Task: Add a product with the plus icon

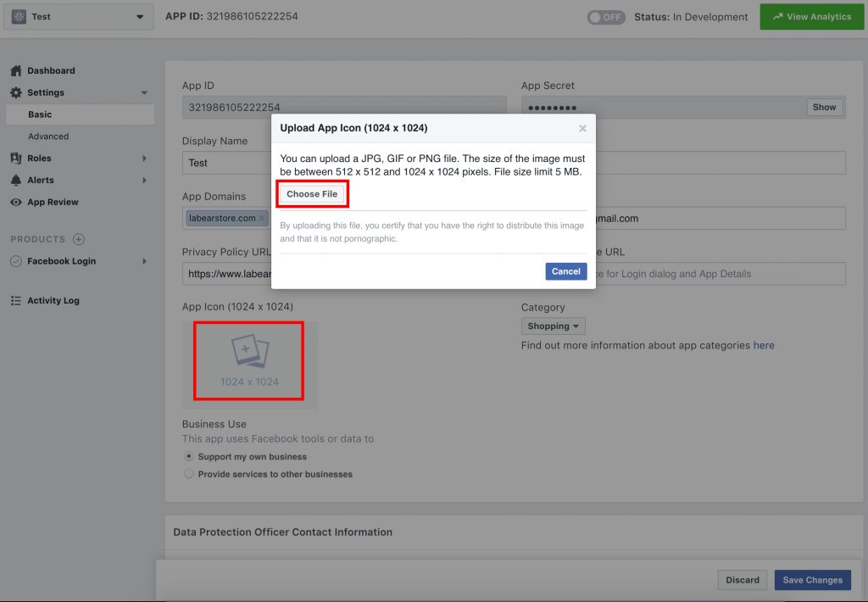Action: click(79, 239)
